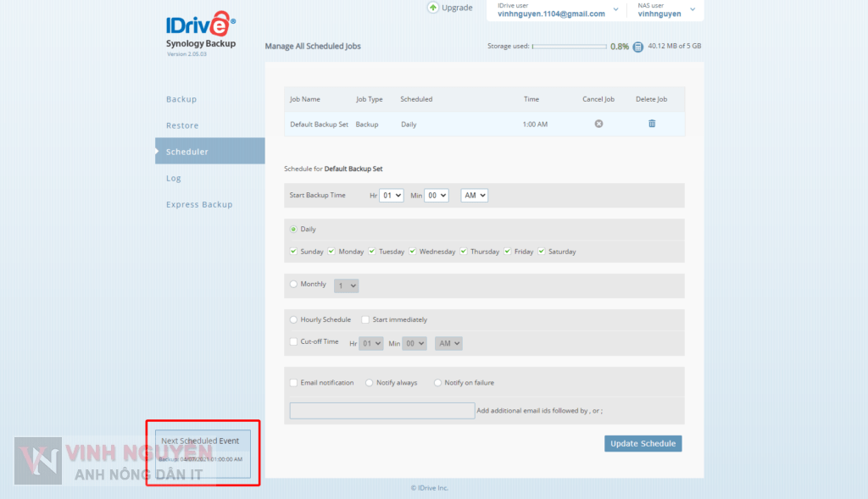Select the Hourly Schedule radio button
This screenshot has width=868, height=499.
(294, 320)
